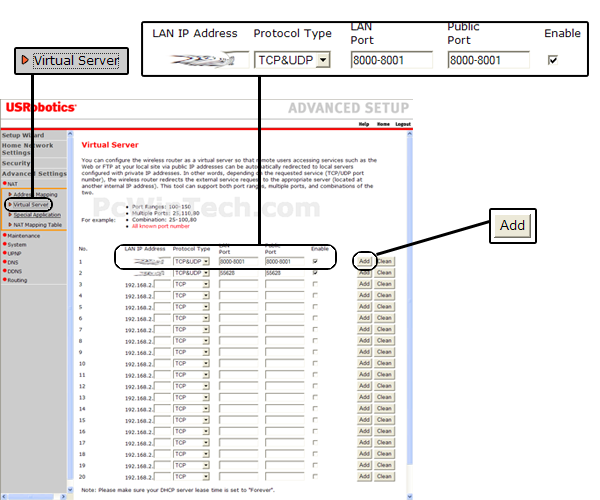Click the USRobotics logo
The height and width of the screenshot is (500, 600).
pos(38,108)
